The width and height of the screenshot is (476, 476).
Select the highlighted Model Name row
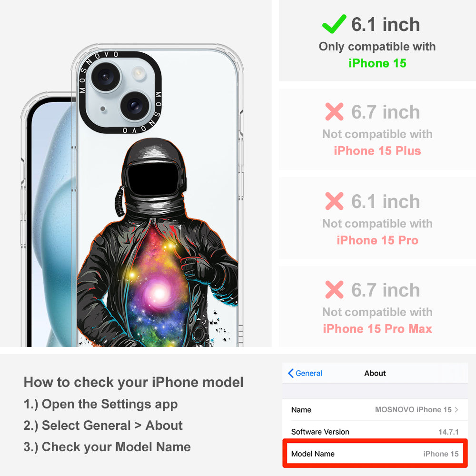[x=375, y=453]
